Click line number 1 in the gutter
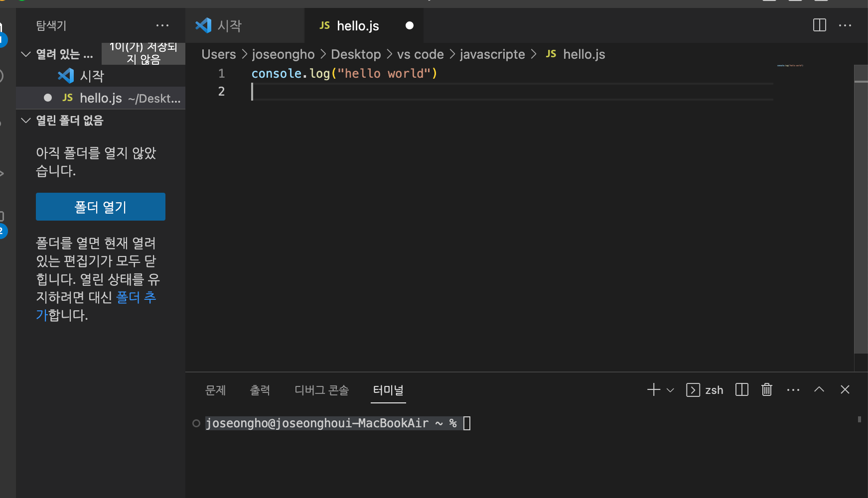868x498 pixels. tap(222, 74)
